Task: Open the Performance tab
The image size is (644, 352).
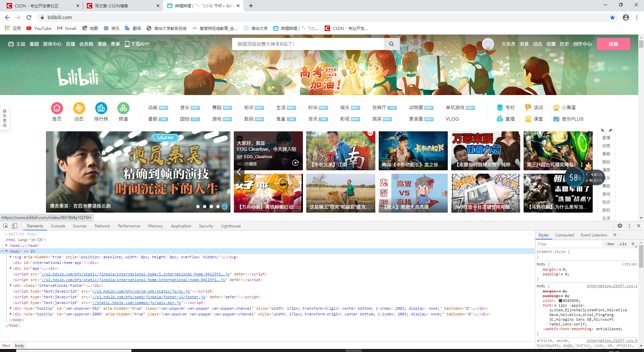Action: 129,226
